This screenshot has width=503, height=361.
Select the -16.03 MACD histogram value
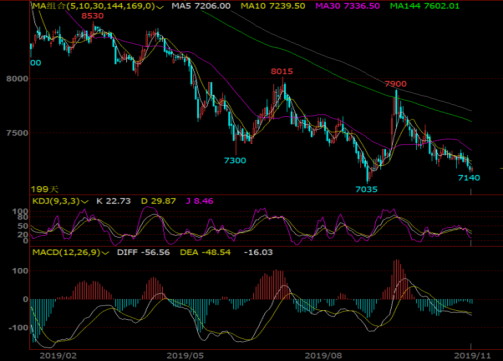click(x=258, y=252)
